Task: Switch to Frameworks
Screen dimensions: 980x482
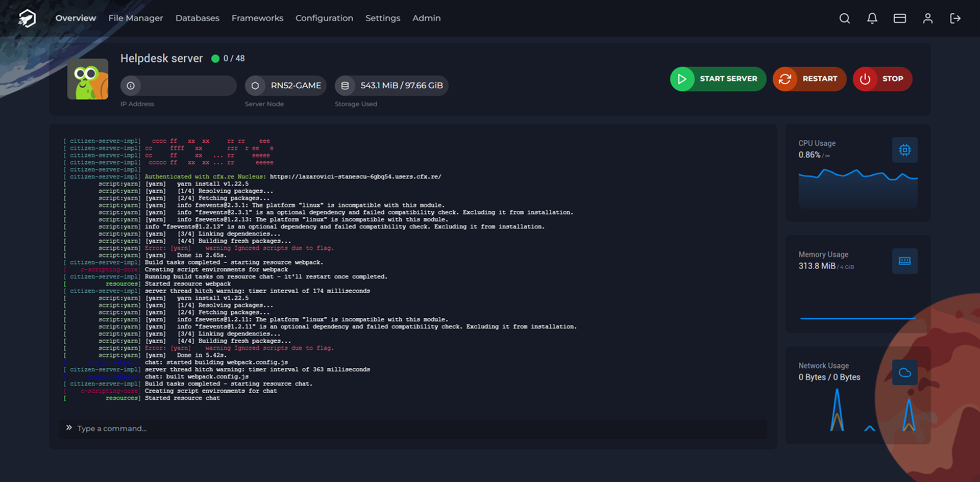Action: pos(257,18)
